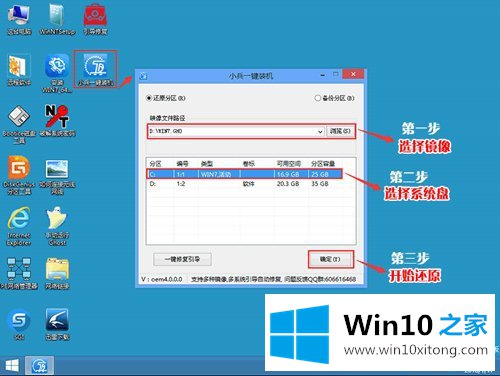Screen dimensions: 500x376
Task: Click the 1:2 partition number cell
Action: point(181,184)
